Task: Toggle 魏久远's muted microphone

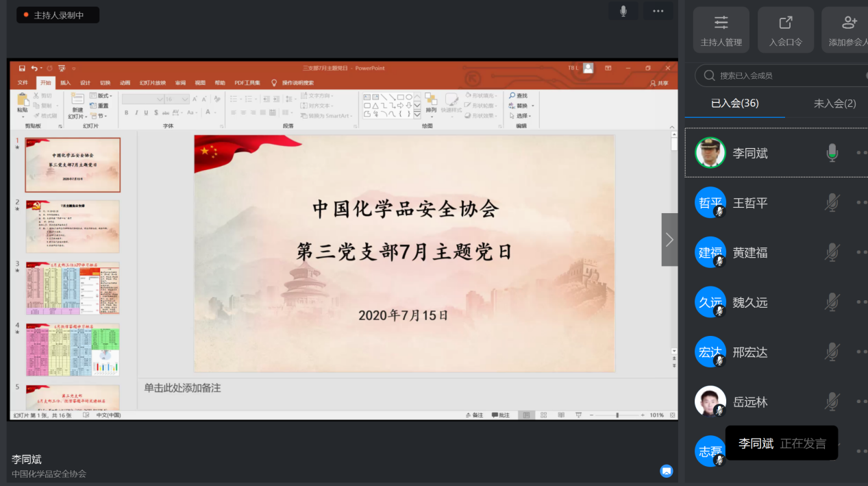Action: click(x=832, y=302)
